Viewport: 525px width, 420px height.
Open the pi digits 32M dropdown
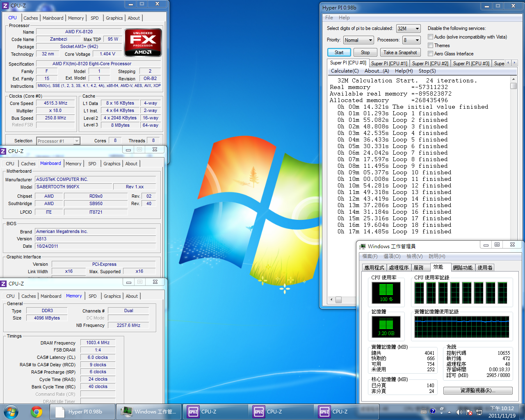(408, 29)
